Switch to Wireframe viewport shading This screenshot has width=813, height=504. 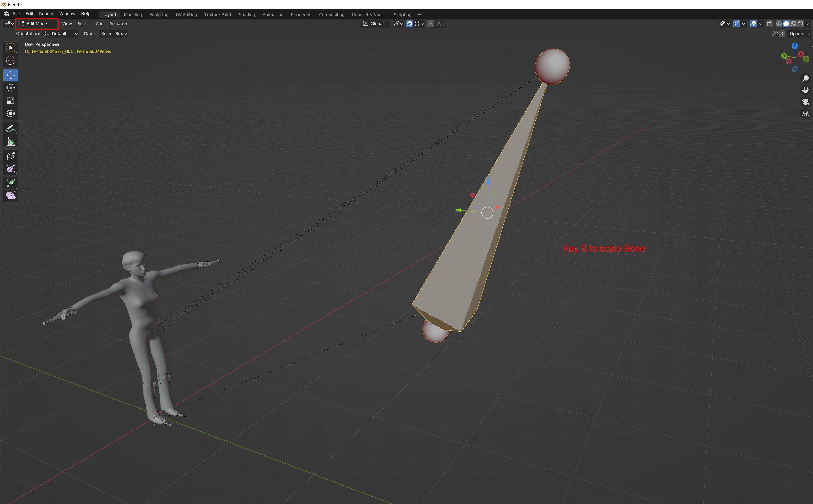[779, 24]
